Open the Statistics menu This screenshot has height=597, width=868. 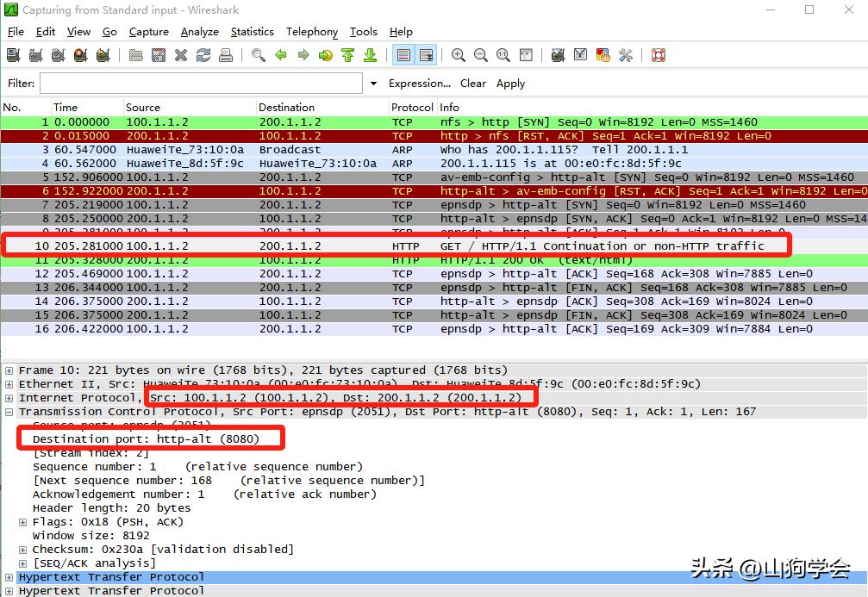(252, 32)
